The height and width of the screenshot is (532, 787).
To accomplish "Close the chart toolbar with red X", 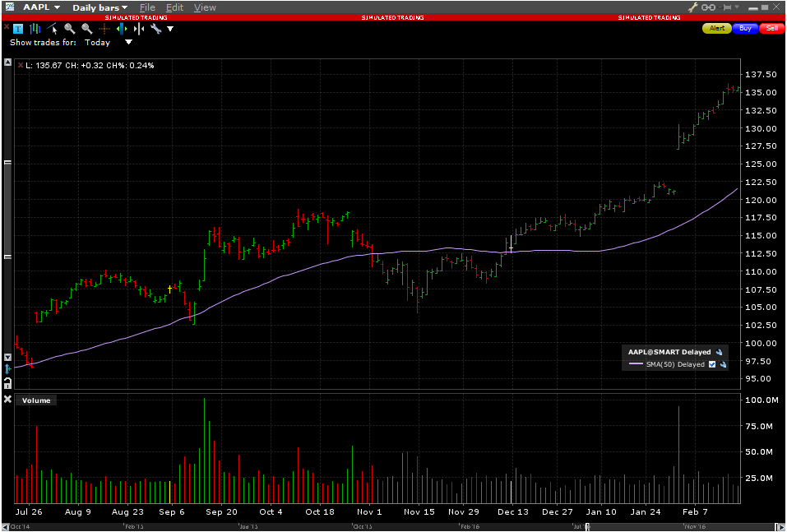I will coord(7,25).
